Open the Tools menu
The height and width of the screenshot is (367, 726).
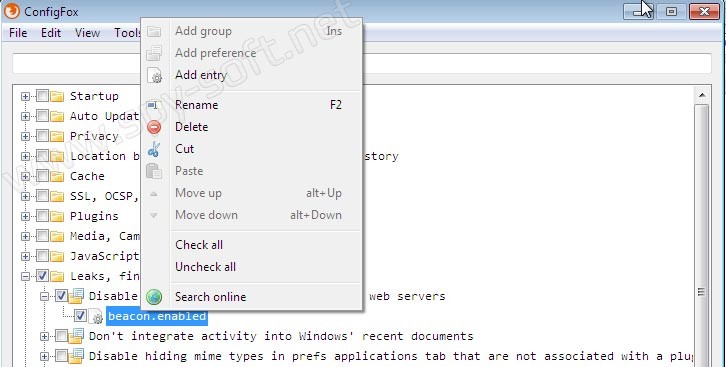[x=126, y=33]
